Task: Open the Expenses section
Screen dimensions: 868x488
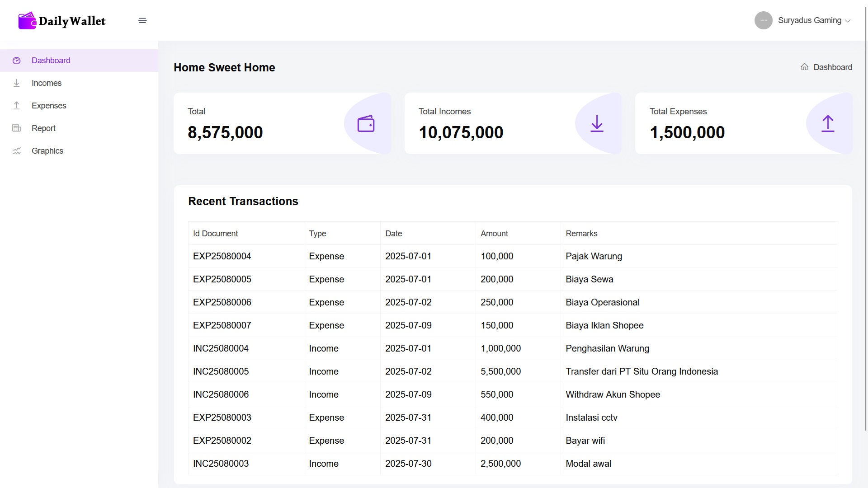Action: click(48, 105)
